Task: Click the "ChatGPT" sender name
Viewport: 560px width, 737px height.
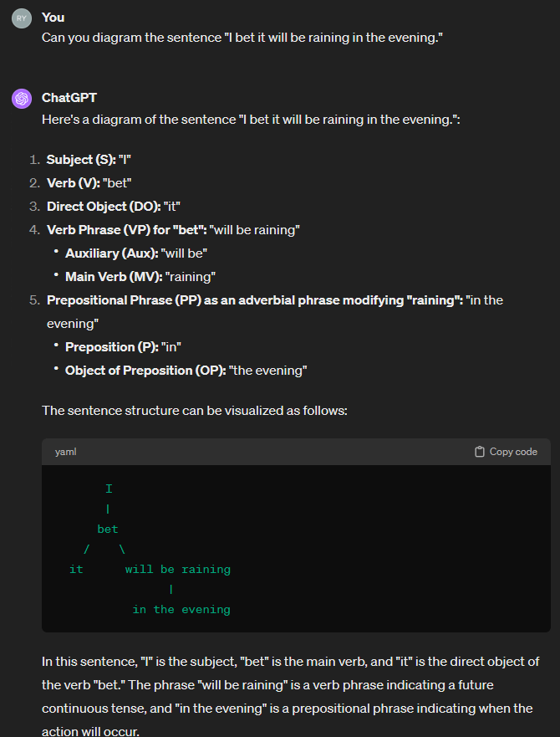Action: [x=69, y=98]
